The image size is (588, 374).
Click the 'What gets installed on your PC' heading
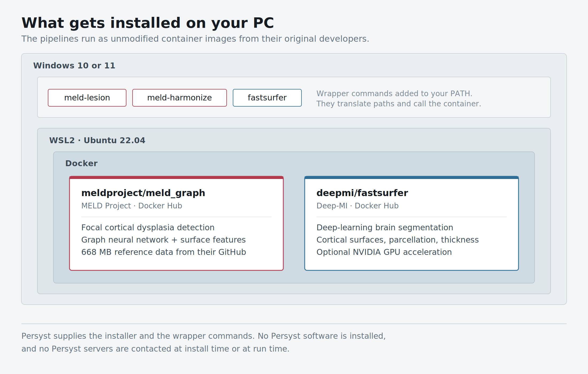pyautogui.click(x=148, y=23)
